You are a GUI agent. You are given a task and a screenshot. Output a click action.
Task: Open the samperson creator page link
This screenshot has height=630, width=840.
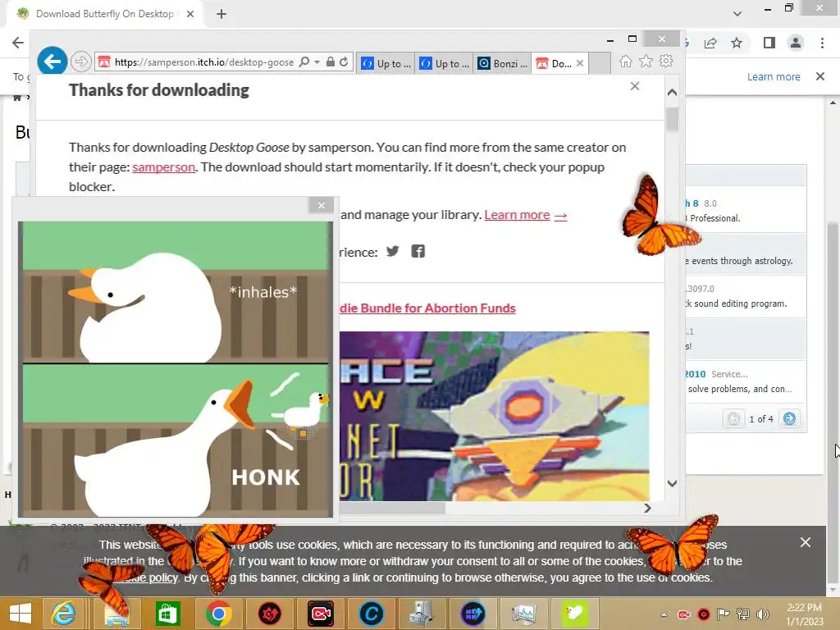tap(163, 167)
